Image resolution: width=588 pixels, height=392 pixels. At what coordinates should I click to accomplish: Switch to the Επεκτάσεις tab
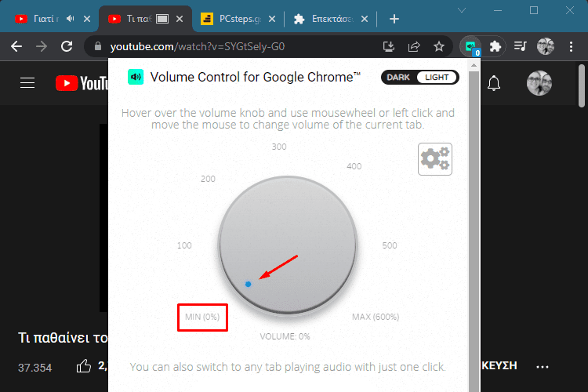pyautogui.click(x=331, y=19)
